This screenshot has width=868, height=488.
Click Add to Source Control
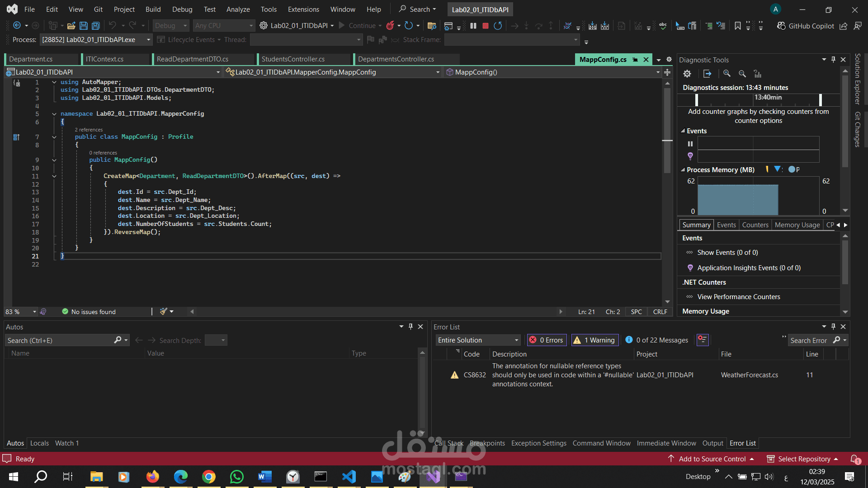712,459
